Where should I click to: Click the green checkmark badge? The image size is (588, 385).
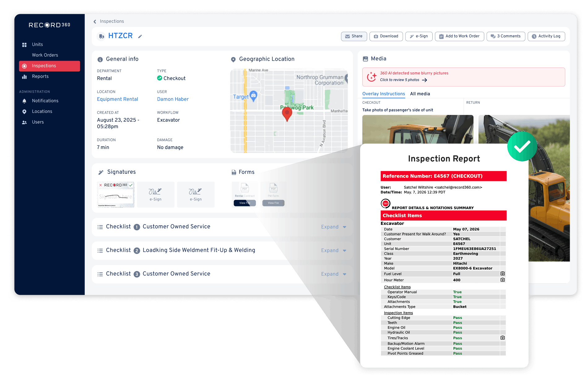click(522, 147)
